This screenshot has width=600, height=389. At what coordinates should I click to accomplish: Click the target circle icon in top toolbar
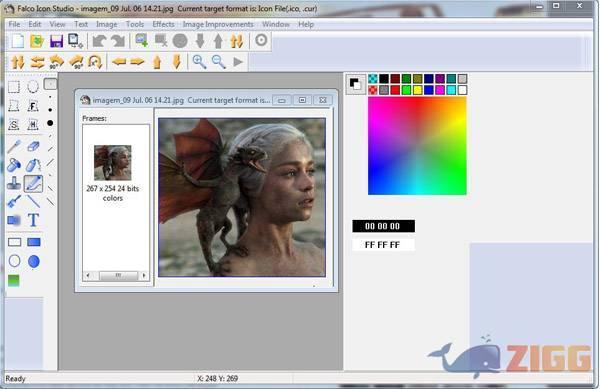point(261,40)
